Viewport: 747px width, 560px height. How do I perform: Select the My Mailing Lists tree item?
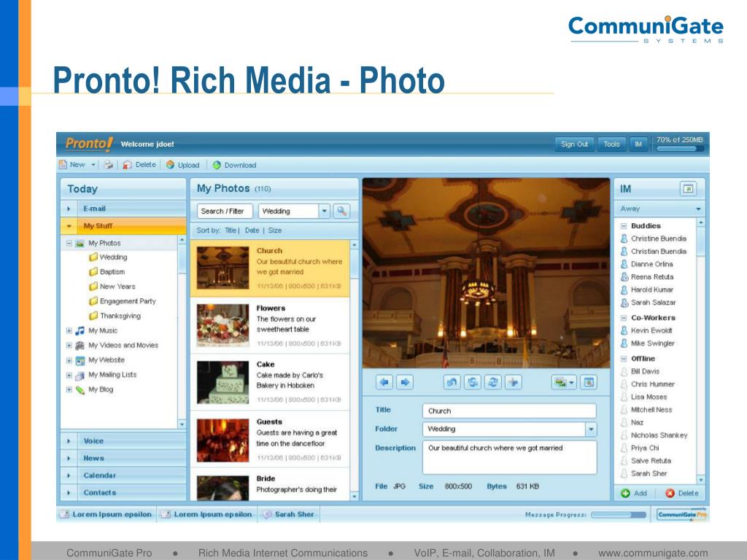point(107,375)
